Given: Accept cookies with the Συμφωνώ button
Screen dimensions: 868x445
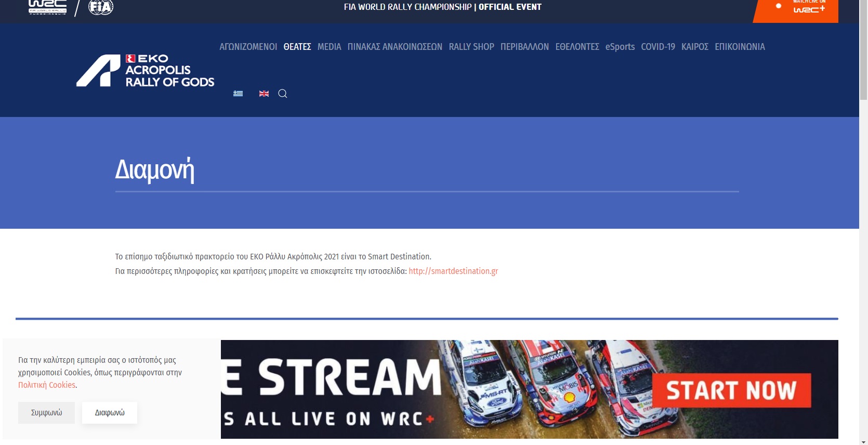Looking at the screenshot, I should (x=46, y=413).
